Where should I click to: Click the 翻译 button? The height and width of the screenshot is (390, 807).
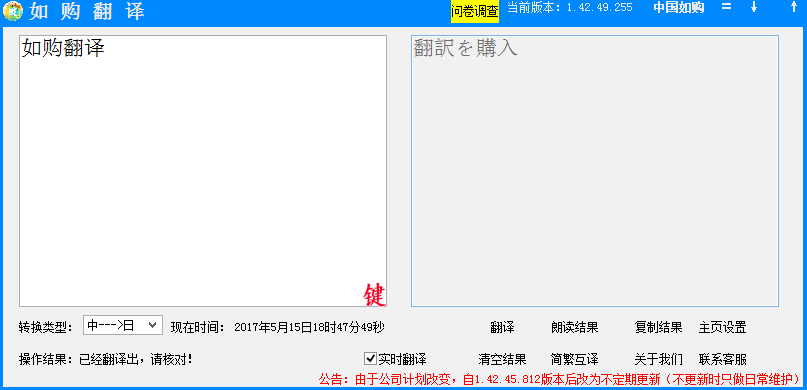pos(502,327)
